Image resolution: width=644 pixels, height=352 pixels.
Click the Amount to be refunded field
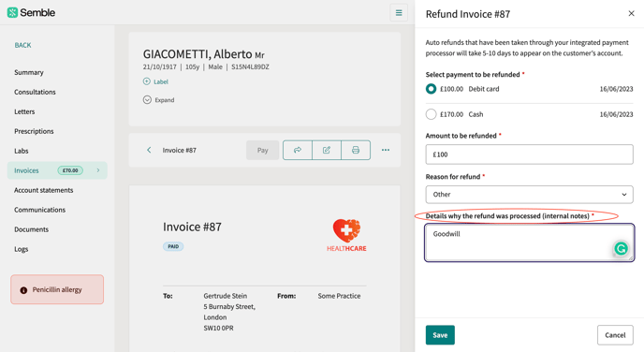(529, 154)
